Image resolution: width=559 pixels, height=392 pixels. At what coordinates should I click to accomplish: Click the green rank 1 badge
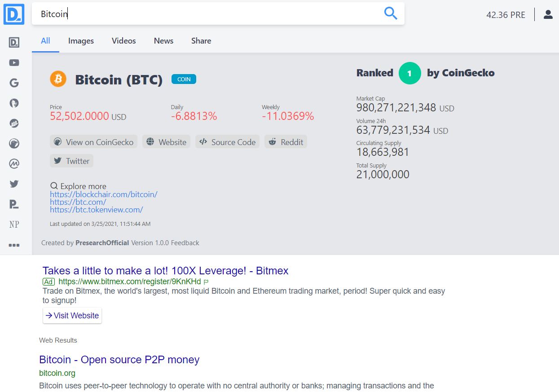[409, 73]
